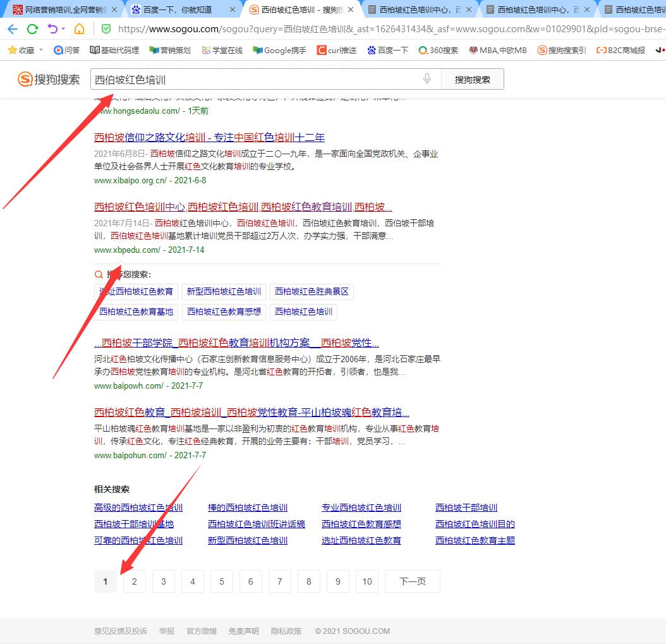Click the browser back arrow
Screen dimensions: 666x644
13,28
